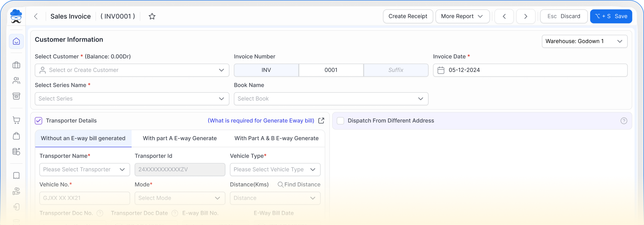The image size is (644, 225).
Task: Click the app logo with glasses and mustache
Action: click(x=16, y=16)
